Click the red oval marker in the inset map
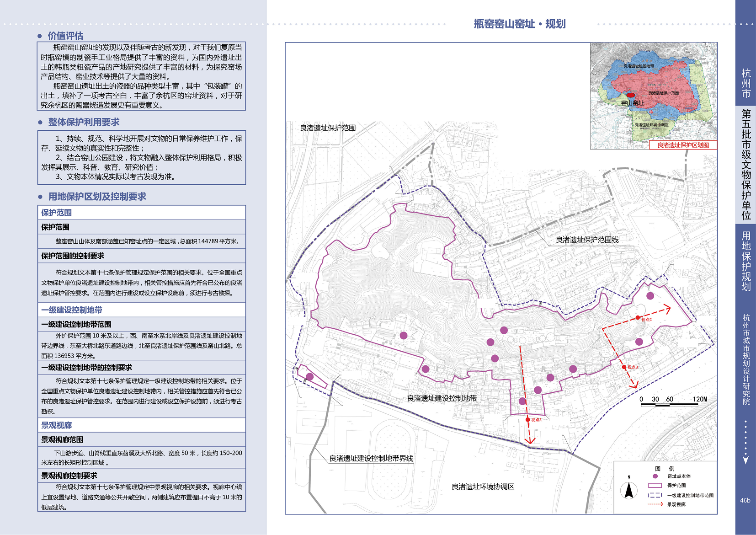The image size is (756, 535). point(630,95)
